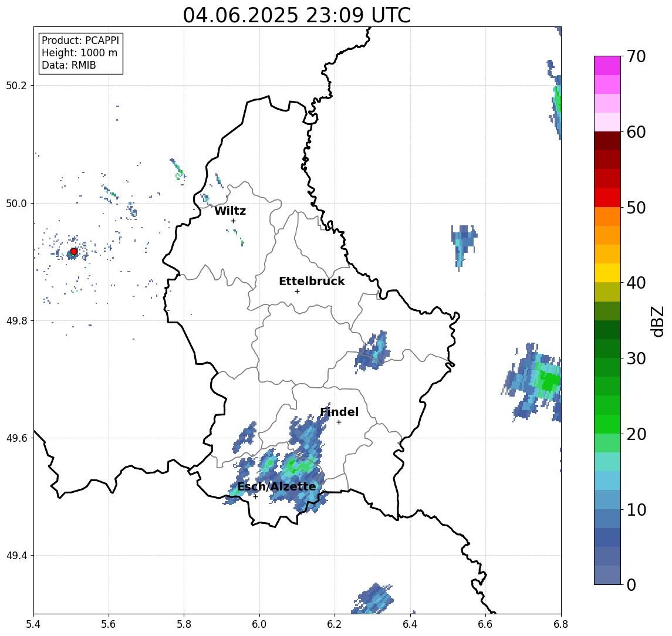Click the dark maroon colorbar segment below 60

(607, 141)
